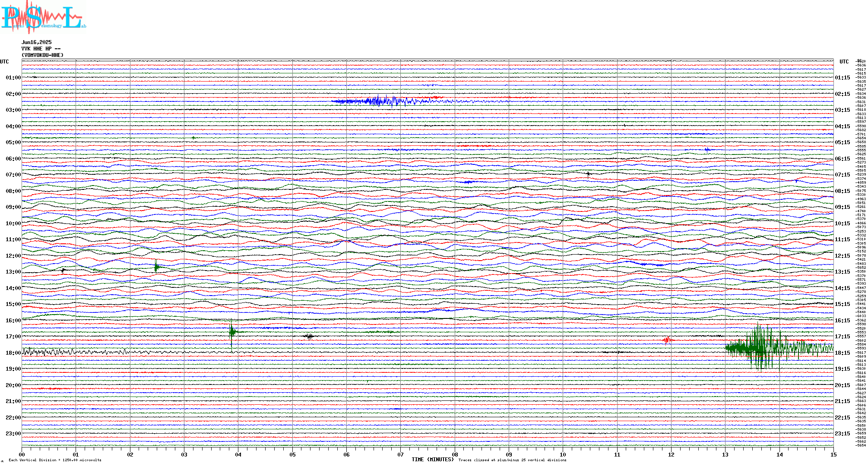Click the vertical division microvolts footnote
The width and height of the screenshot is (868, 466).
(x=55, y=460)
